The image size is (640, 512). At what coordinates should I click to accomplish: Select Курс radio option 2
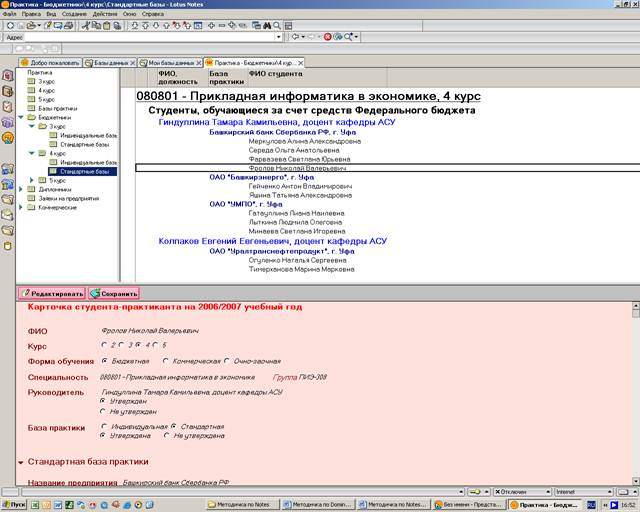click(104, 345)
